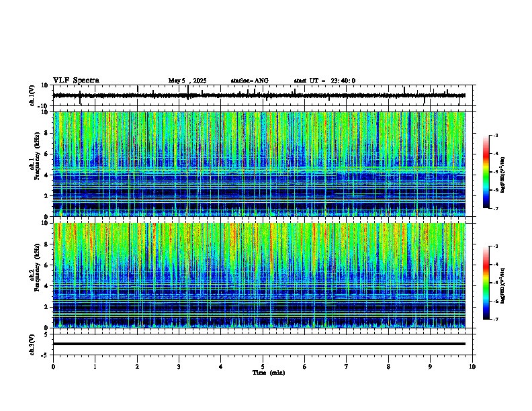This screenshot has width=532, height=411.
Task: Click the '0' tick on the time axis
Action: [x=53, y=367]
